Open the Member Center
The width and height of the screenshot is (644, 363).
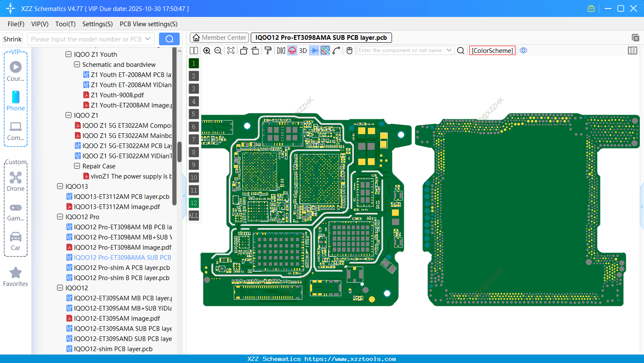219,37
